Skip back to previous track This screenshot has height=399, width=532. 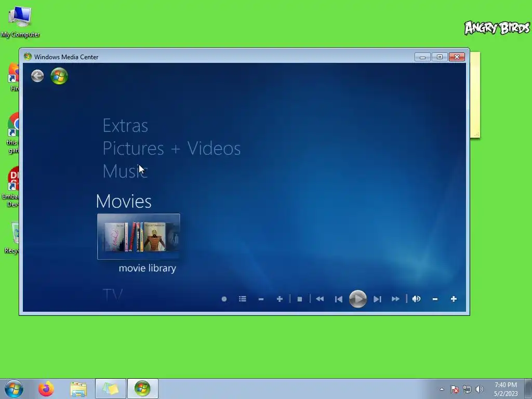point(339,299)
